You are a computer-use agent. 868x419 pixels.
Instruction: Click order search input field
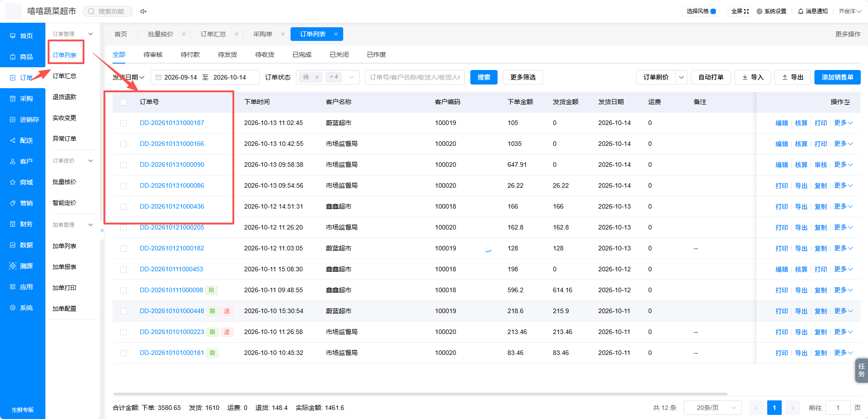(x=415, y=77)
